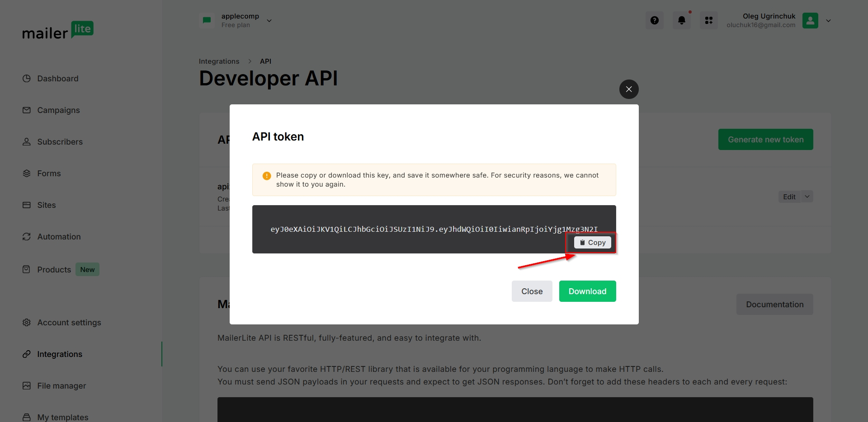The width and height of the screenshot is (868, 422).
Task: Go to Campaigns section
Action: click(58, 110)
